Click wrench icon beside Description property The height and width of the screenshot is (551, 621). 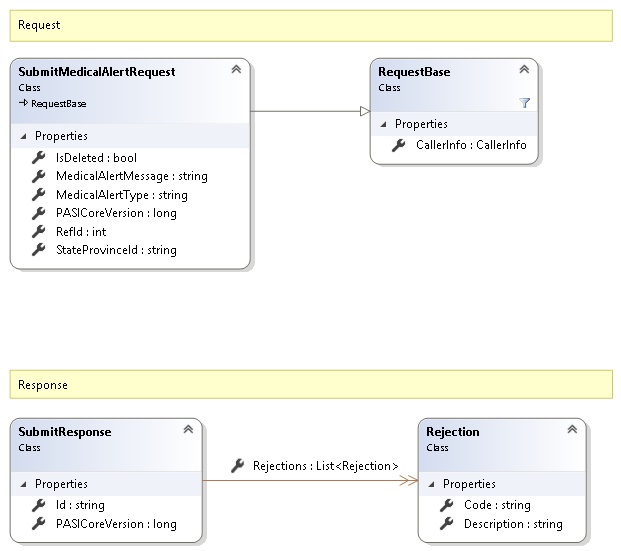click(446, 524)
